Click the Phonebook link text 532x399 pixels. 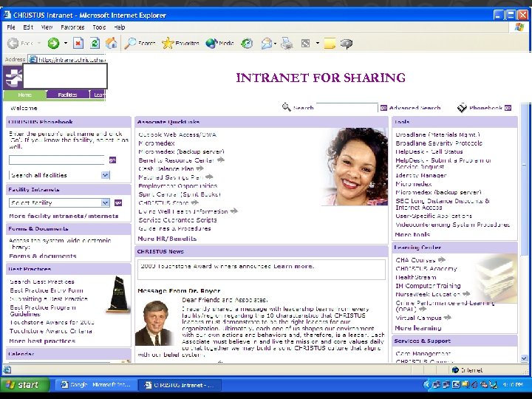point(485,108)
